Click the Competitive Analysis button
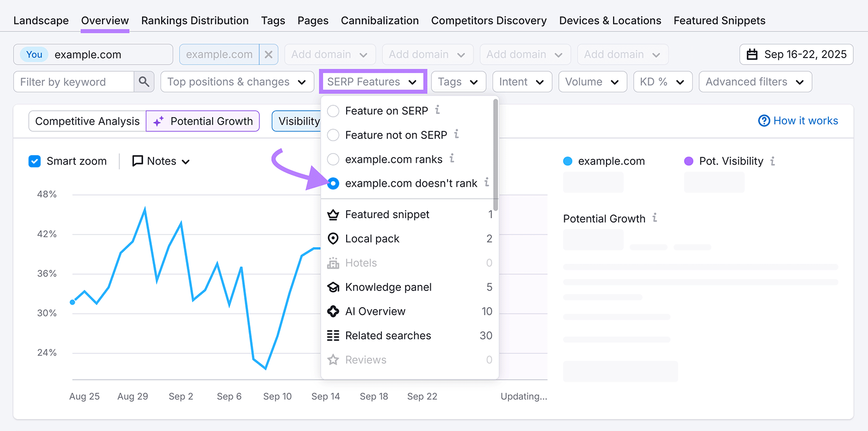The image size is (868, 431). point(87,121)
